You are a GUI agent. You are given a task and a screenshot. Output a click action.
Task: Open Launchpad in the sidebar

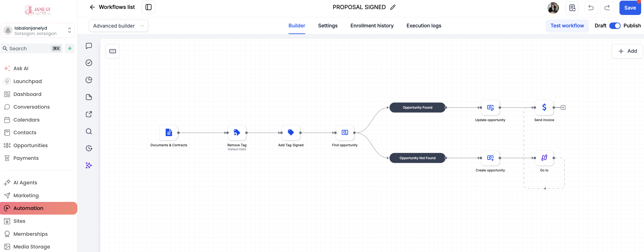(27, 81)
